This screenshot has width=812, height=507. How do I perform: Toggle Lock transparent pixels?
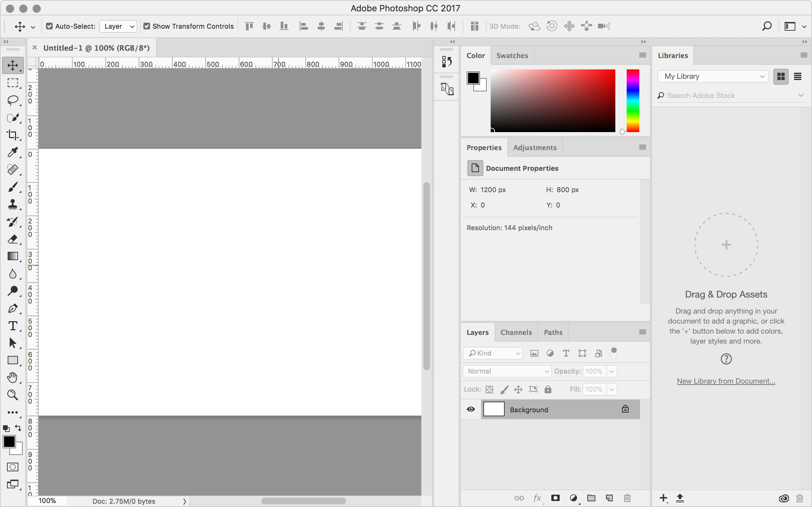point(489,389)
